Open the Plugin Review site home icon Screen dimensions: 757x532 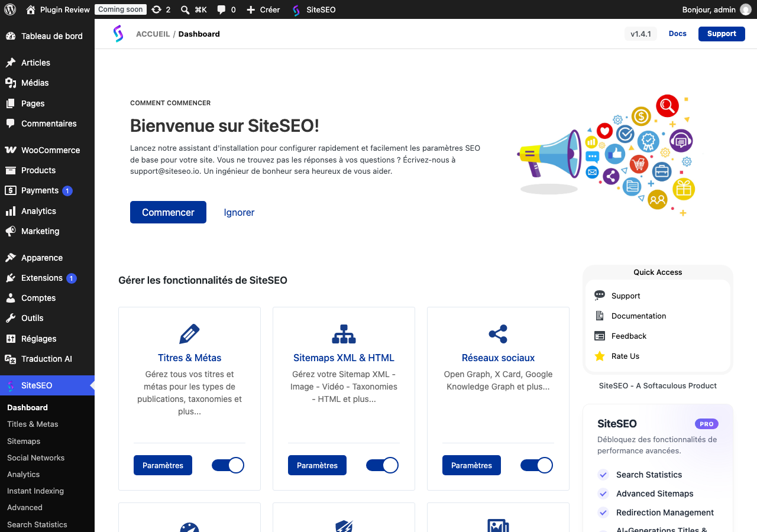(x=31, y=9)
